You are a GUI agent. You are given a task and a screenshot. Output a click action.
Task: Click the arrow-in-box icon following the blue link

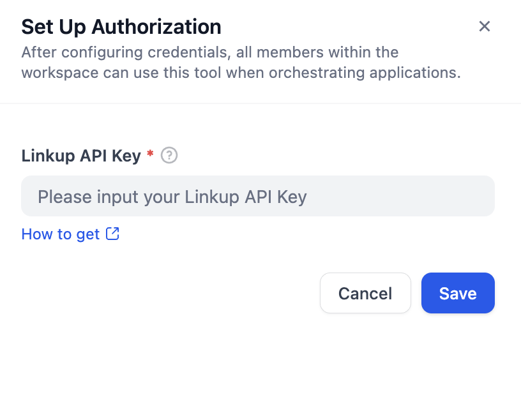(112, 234)
